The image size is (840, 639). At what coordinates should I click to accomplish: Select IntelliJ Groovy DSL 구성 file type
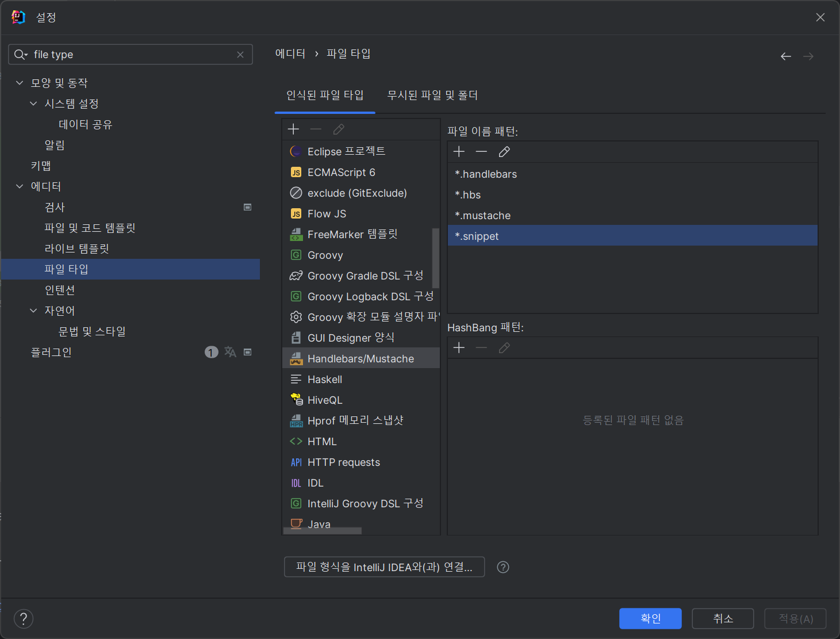[x=361, y=504]
